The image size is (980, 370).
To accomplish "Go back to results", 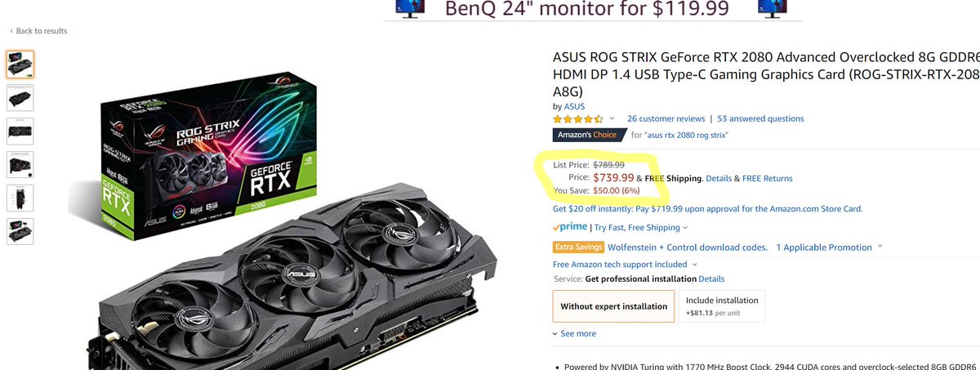I will (x=38, y=31).
